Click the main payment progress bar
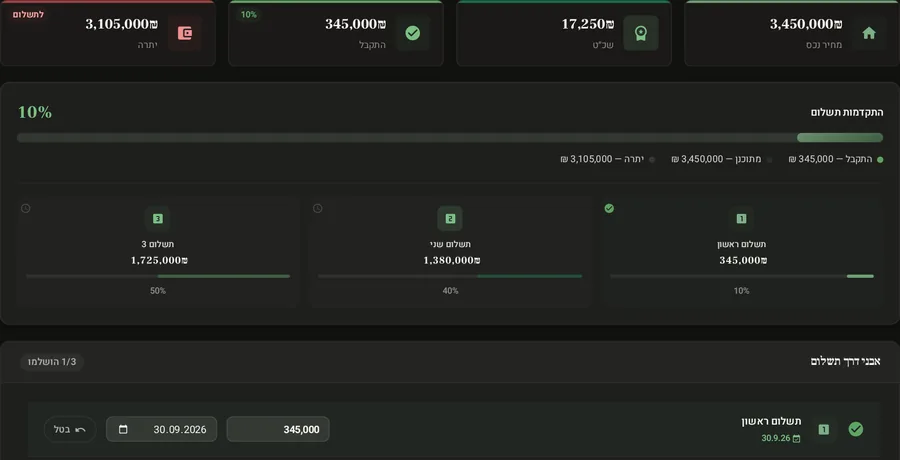Image resolution: width=900 pixels, height=460 pixels. [450, 138]
